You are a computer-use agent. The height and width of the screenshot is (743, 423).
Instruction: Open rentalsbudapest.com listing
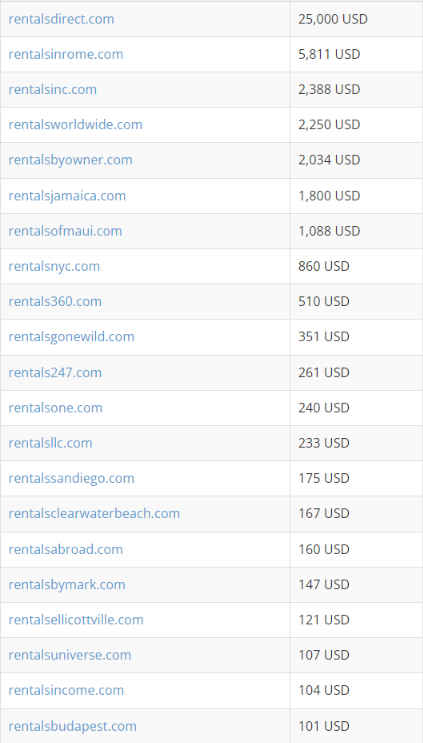click(72, 726)
